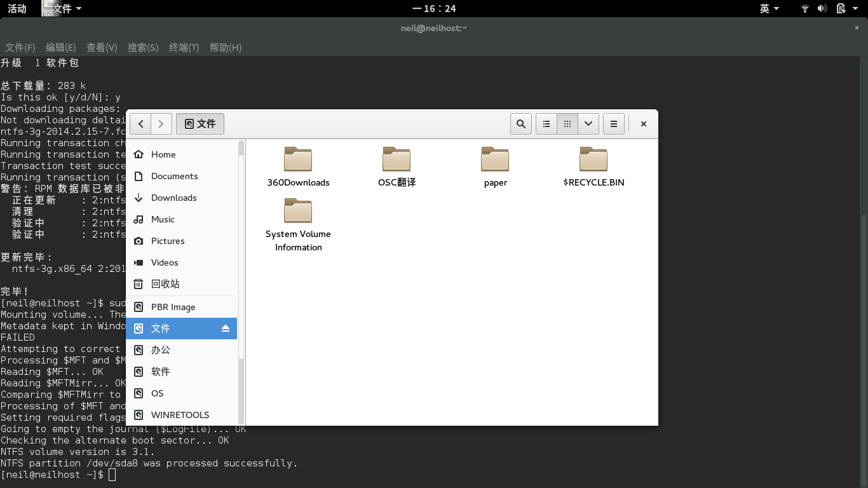This screenshot has height=488, width=868.
Task: Open the OS volume in sidebar
Action: point(182,393)
